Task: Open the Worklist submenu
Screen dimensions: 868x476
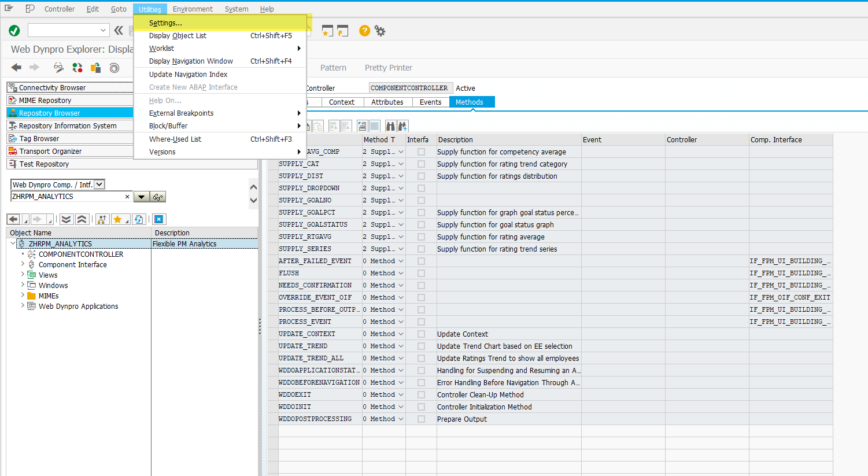Action: point(220,48)
